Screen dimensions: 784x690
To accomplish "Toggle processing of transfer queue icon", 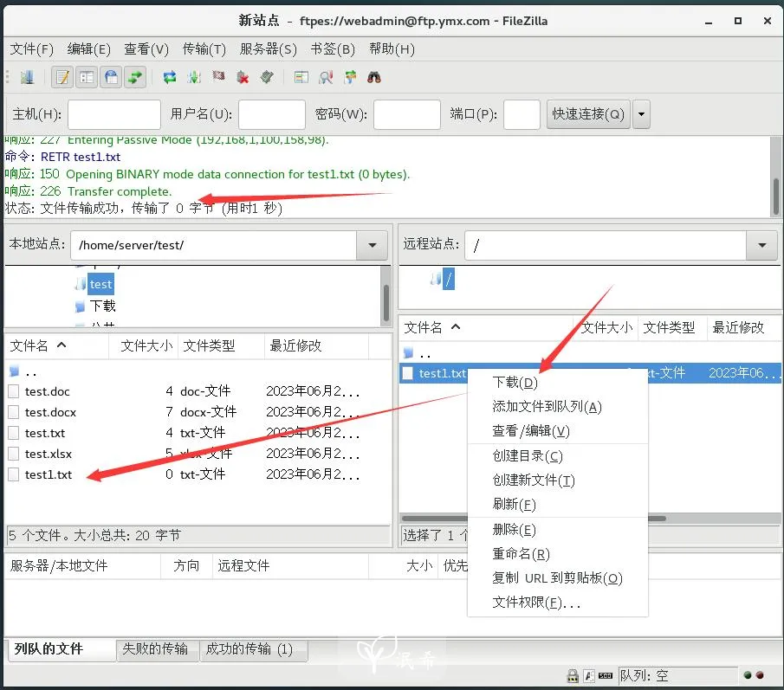I will coord(194,77).
